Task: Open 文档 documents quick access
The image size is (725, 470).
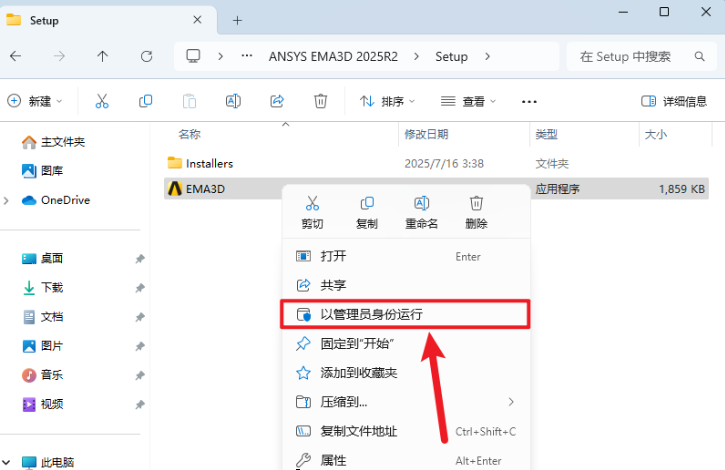Action: point(43,316)
